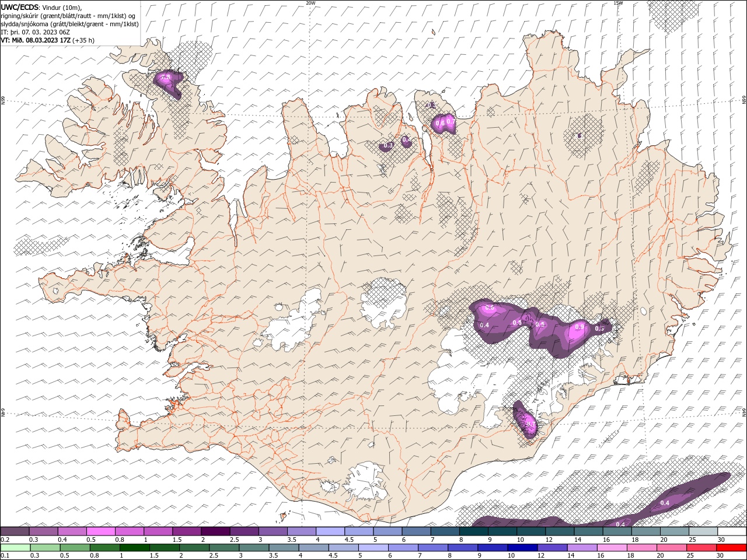Click the darkest purple upper swatch starting at 2
Screen dimensions: 747x560
[x=215, y=531]
